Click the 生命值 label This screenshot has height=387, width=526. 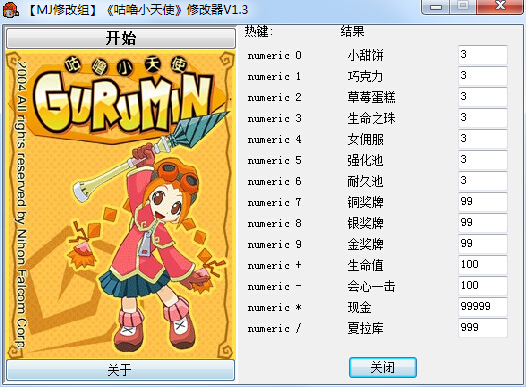point(365,265)
